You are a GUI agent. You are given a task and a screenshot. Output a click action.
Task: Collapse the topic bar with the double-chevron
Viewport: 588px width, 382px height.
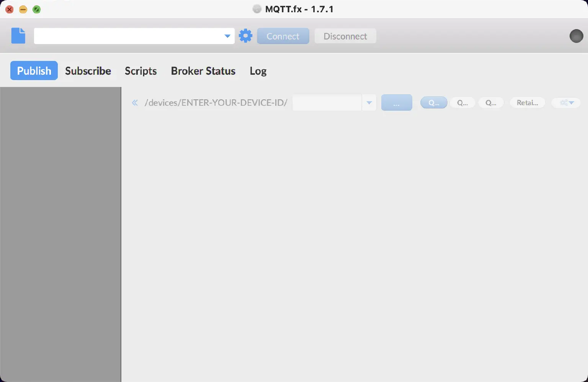[135, 103]
